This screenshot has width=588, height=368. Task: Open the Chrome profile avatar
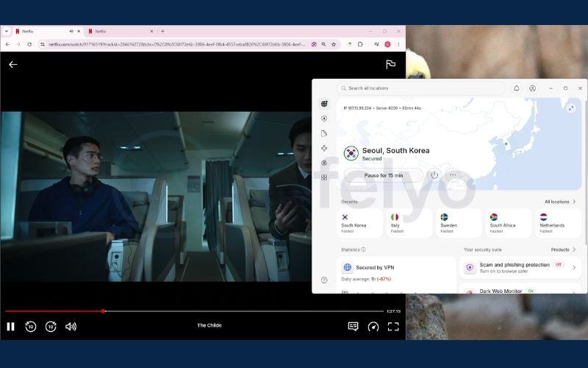click(387, 44)
